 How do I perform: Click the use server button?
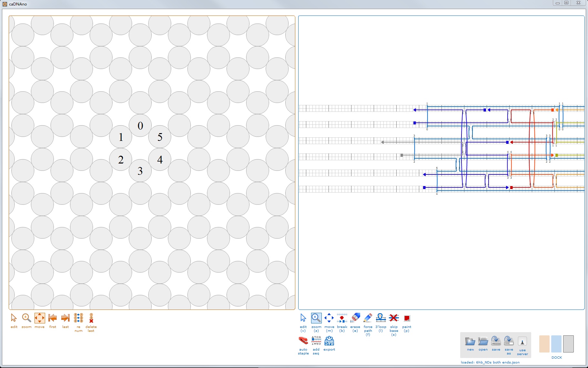[522, 342]
